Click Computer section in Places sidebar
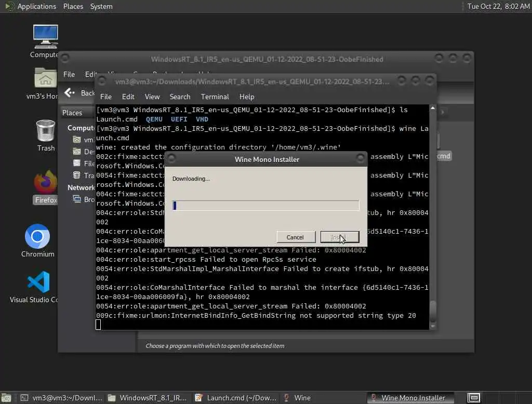Viewport: 532px width, 404px height. click(x=81, y=128)
